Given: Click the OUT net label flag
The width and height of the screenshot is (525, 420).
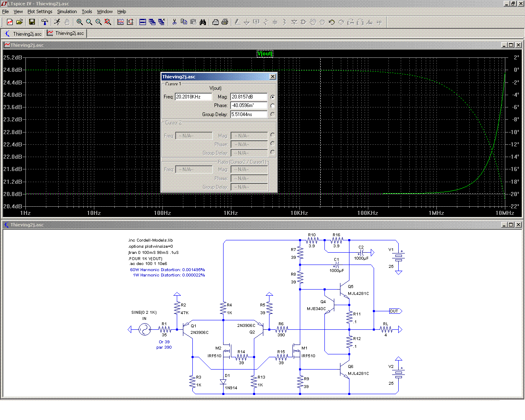Looking at the screenshot, I should tap(395, 311).
